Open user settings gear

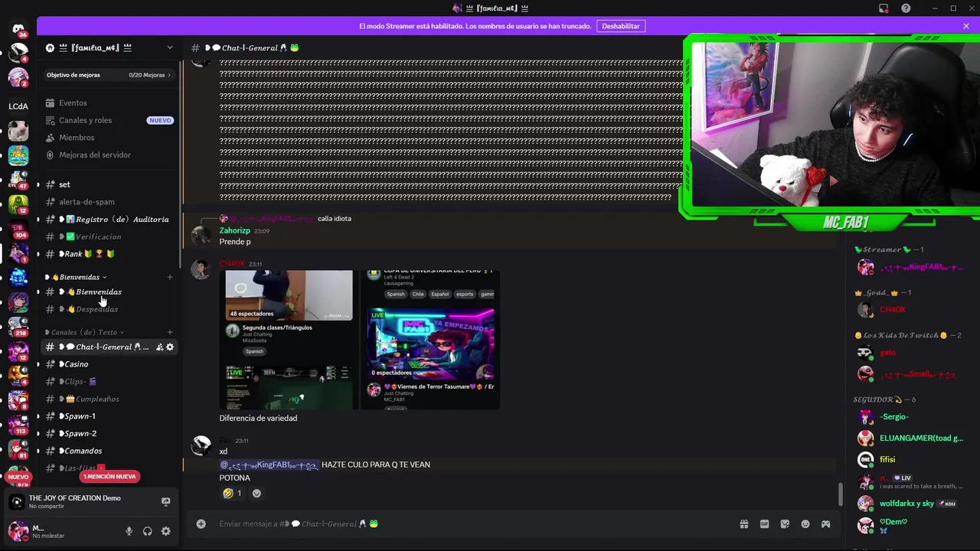(x=165, y=531)
